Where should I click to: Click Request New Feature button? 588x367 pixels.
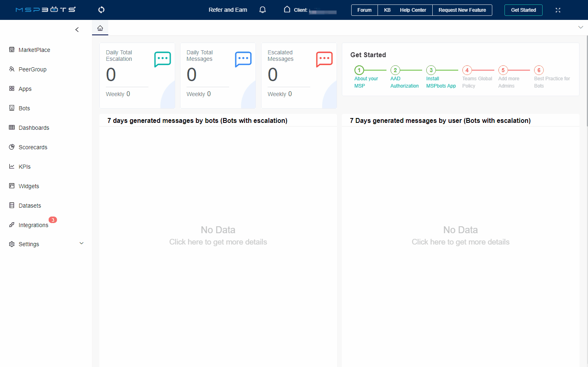(x=462, y=10)
